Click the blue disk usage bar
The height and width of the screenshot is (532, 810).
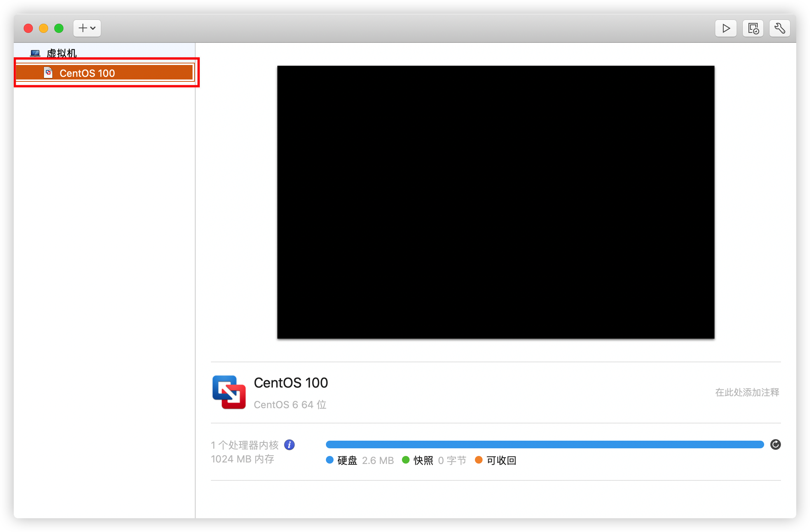(x=544, y=444)
